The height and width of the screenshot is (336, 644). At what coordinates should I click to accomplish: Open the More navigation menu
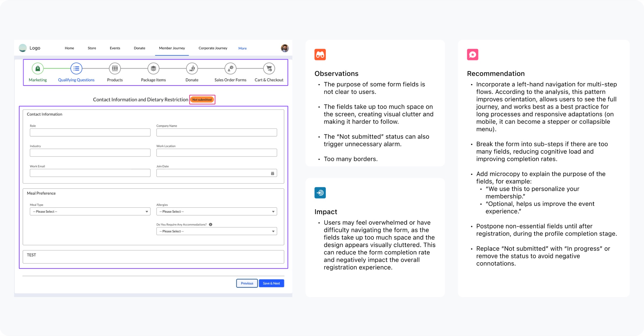[243, 48]
